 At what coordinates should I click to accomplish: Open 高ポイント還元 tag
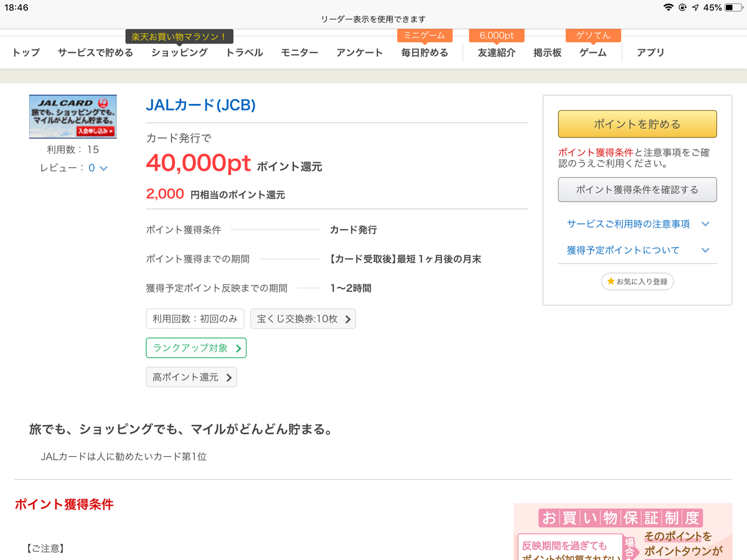point(191,377)
